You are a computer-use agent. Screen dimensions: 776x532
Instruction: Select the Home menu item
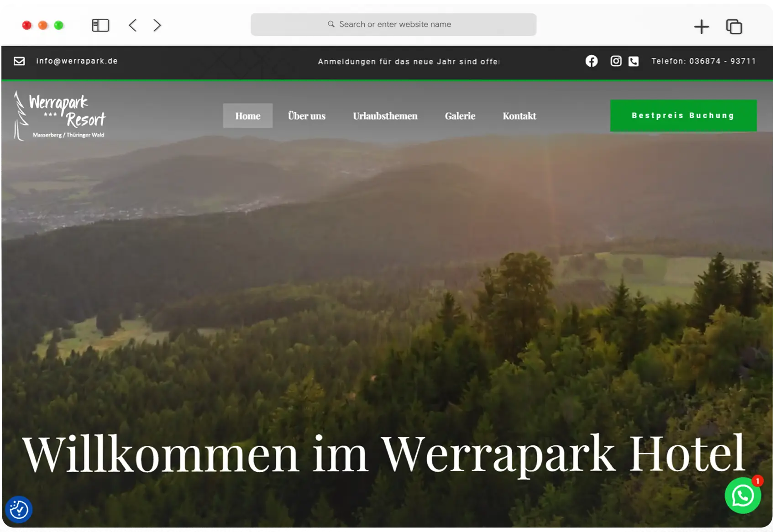click(248, 116)
